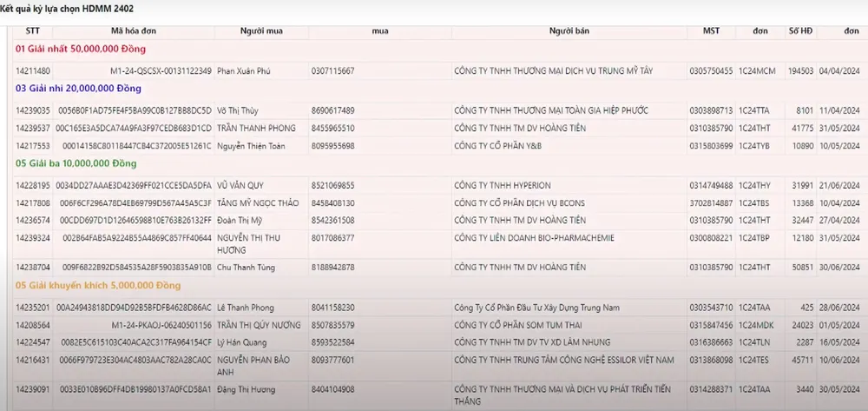Click the page title Kết quả kỳ lựa chọn HDMM 2402
Screen dimensions: 868x411
[59, 9]
